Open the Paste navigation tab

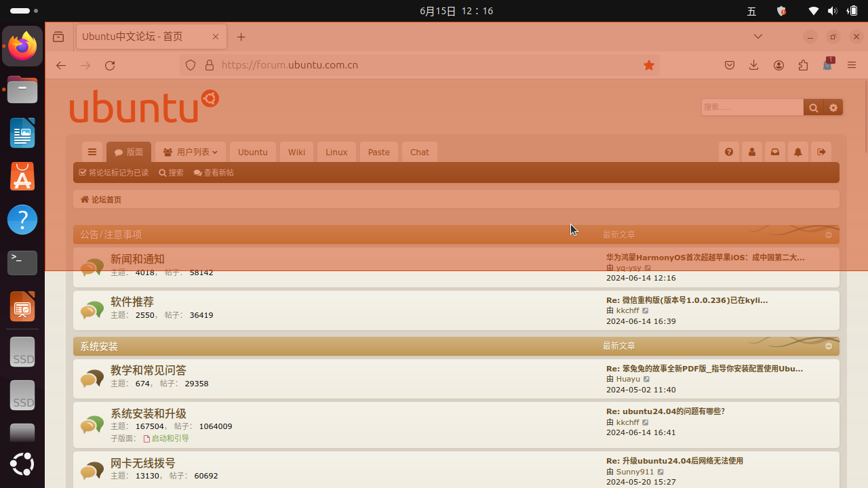(379, 152)
